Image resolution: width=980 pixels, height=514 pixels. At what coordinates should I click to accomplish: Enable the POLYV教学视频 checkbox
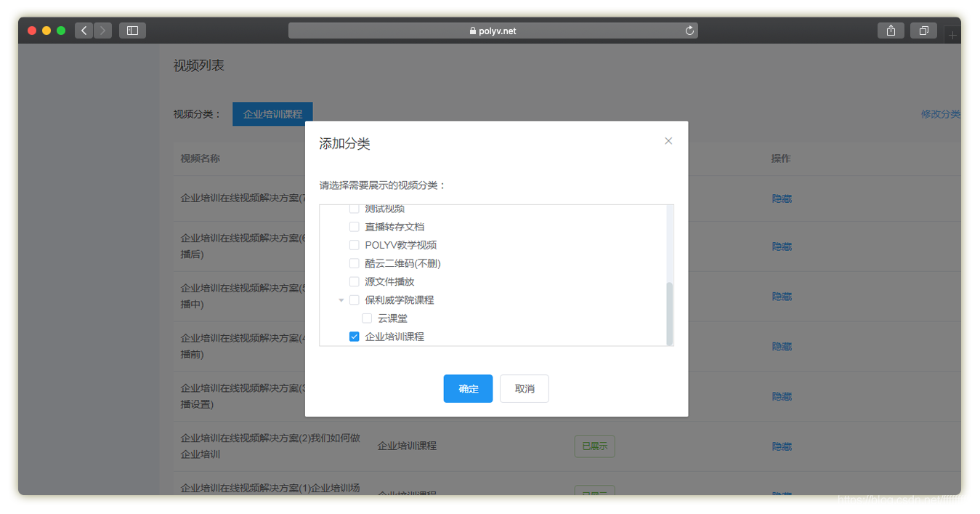[x=355, y=245]
